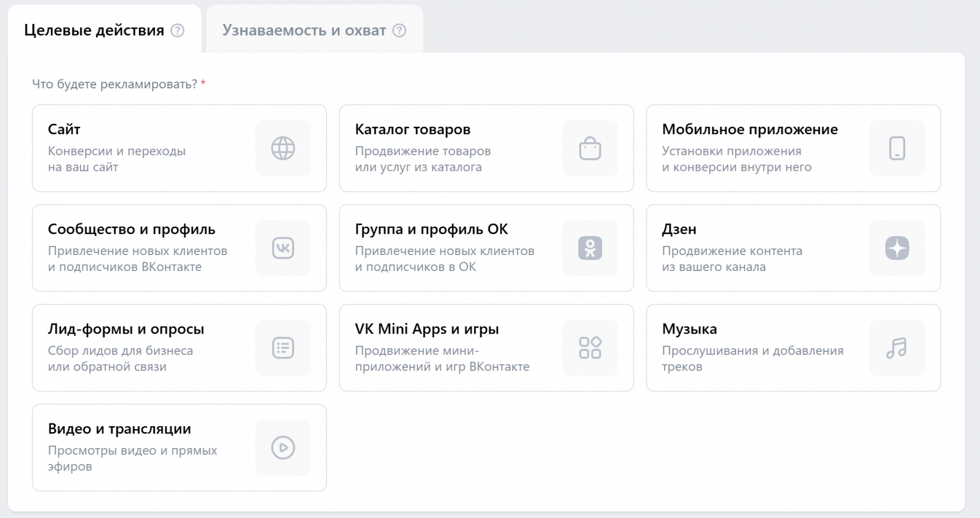Switch to Узнаваемость и охват tab
The image size is (980, 518).
(x=304, y=31)
